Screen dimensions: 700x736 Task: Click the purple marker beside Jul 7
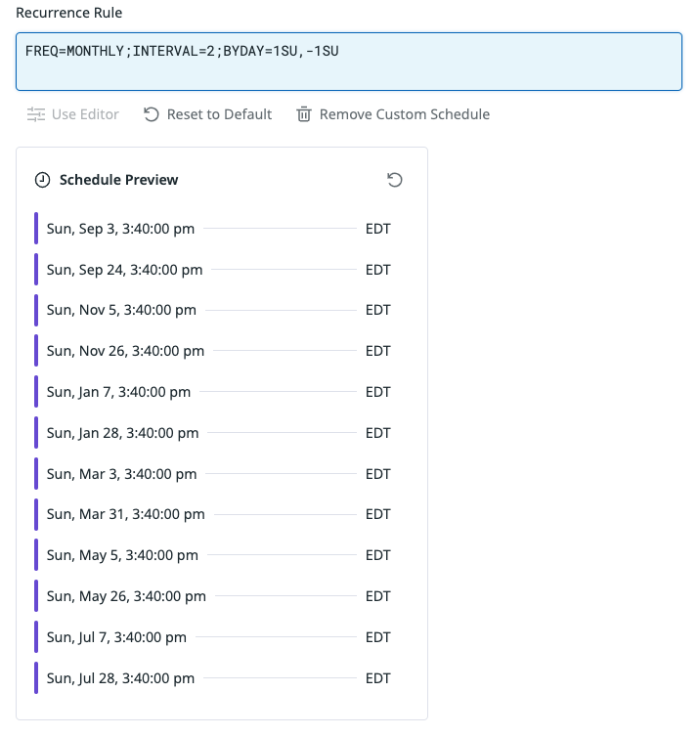[36, 637]
